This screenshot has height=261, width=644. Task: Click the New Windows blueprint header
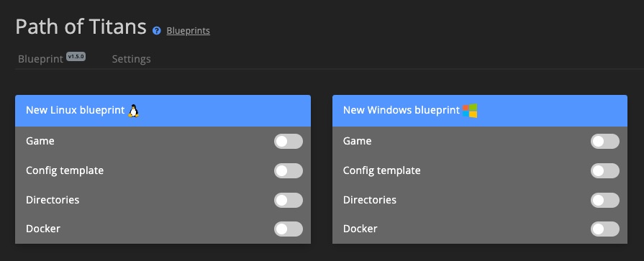pos(480,111)
